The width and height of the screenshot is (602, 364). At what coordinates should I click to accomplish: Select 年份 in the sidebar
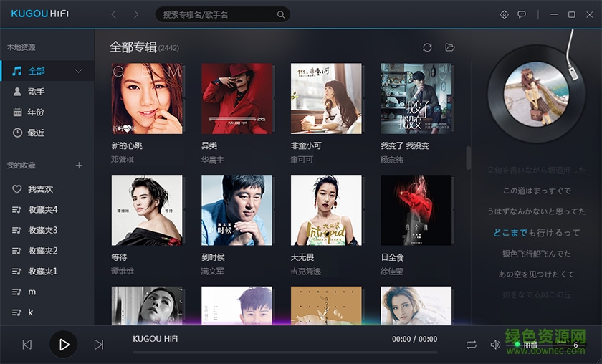[47, 112]
